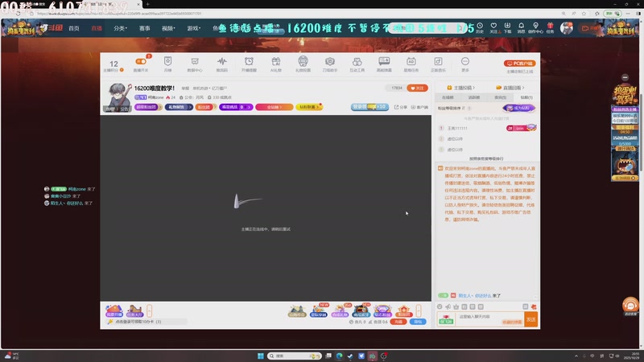Open the 祝愿开播 activity icon

point(114,311)
